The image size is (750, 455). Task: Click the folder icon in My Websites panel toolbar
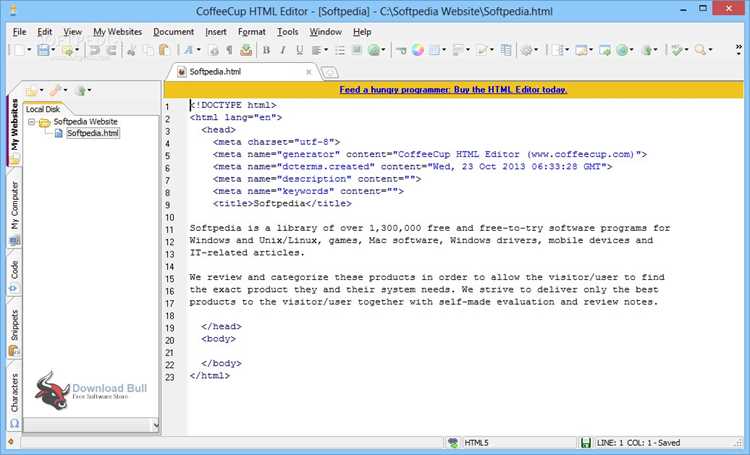(32, 90)
